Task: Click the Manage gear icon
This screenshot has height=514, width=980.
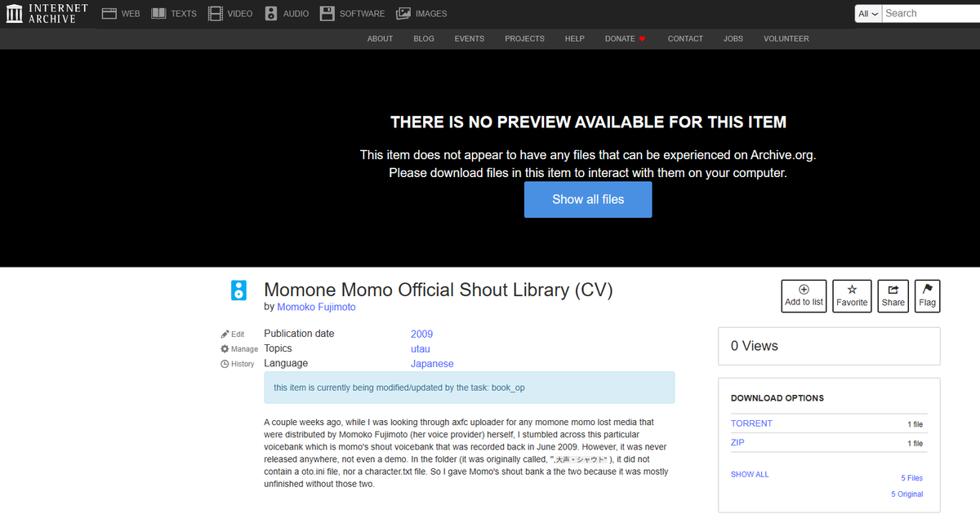Action: point(225,348)
